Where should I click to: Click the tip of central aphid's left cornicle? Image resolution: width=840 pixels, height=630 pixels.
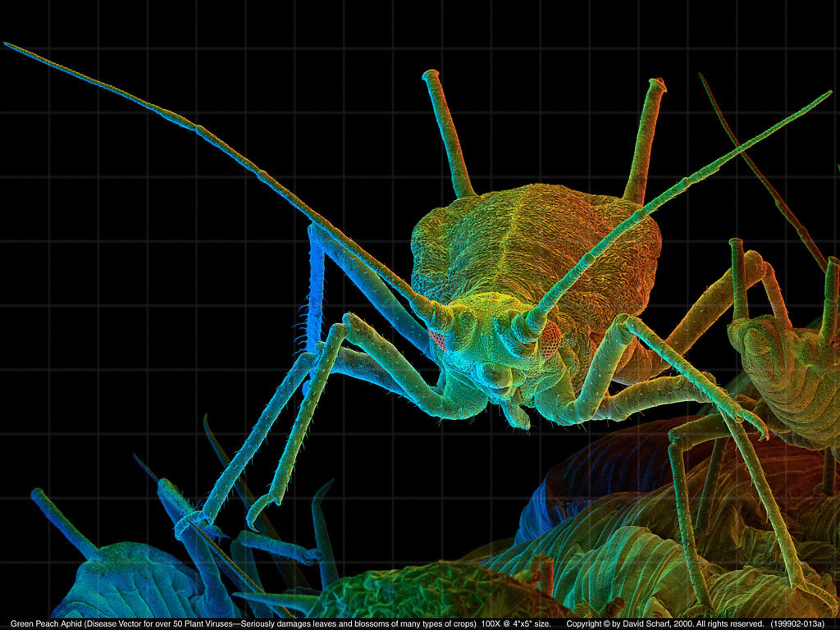[x=431, y=76]
